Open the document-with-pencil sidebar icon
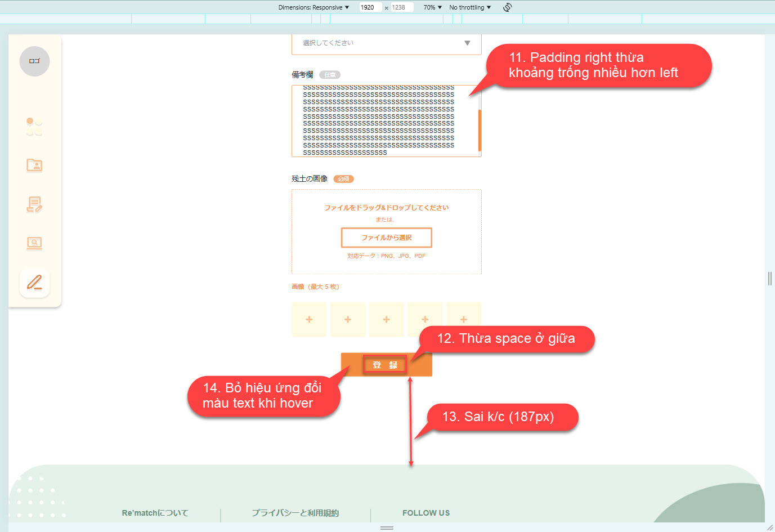775x532 pixels. tap(34, 204)
